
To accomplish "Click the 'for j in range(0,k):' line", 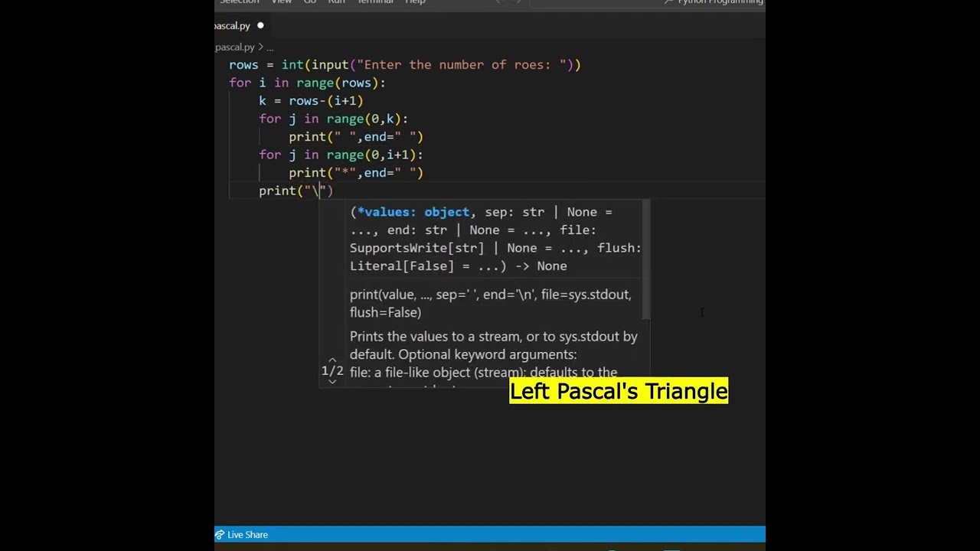I will click(333, 119).
